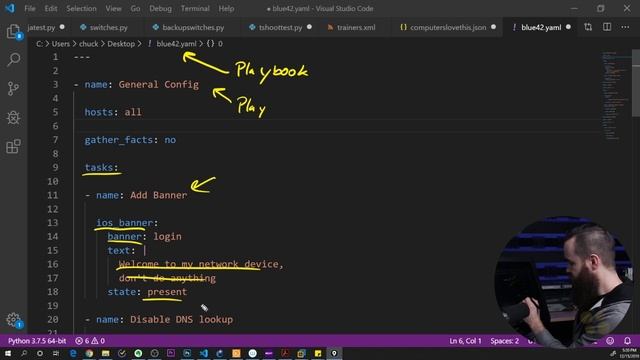Open Cortana from the taskbar
The height and width of the screenshot is (360, 640).
pos(40,353)
